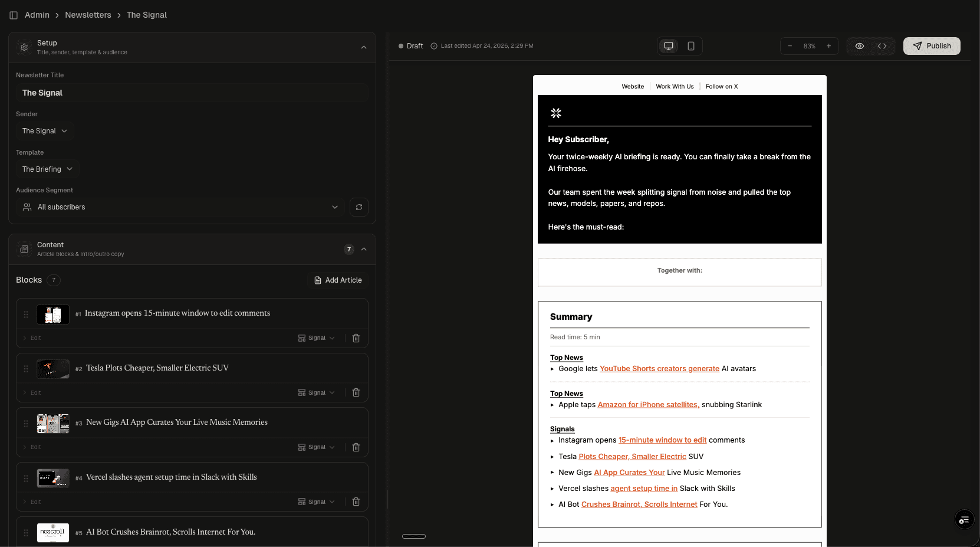This screenshot has width=980, height=547.
Task: Click the Content panel icon
Action: coord(24,249)
